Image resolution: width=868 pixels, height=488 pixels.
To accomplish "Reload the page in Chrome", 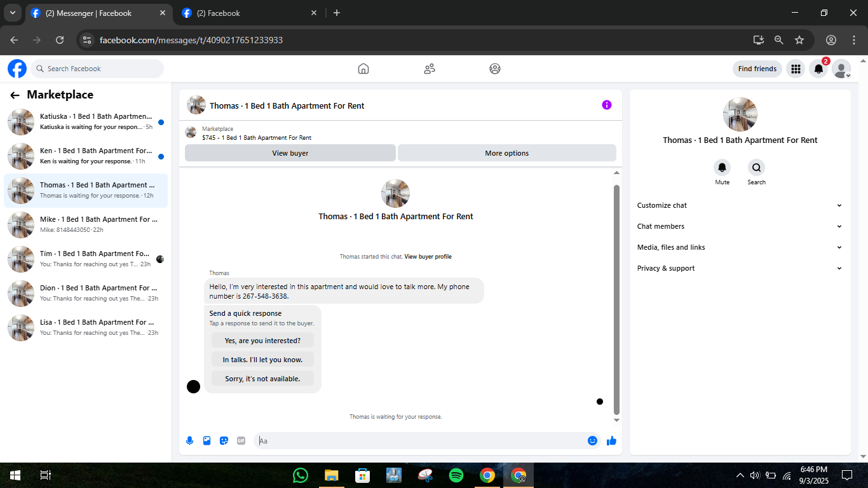I will [60, 39].
